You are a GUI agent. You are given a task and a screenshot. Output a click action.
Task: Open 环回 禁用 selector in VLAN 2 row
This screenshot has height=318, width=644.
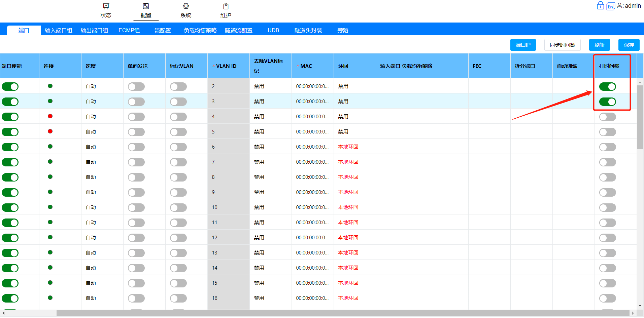click(343, 86)
